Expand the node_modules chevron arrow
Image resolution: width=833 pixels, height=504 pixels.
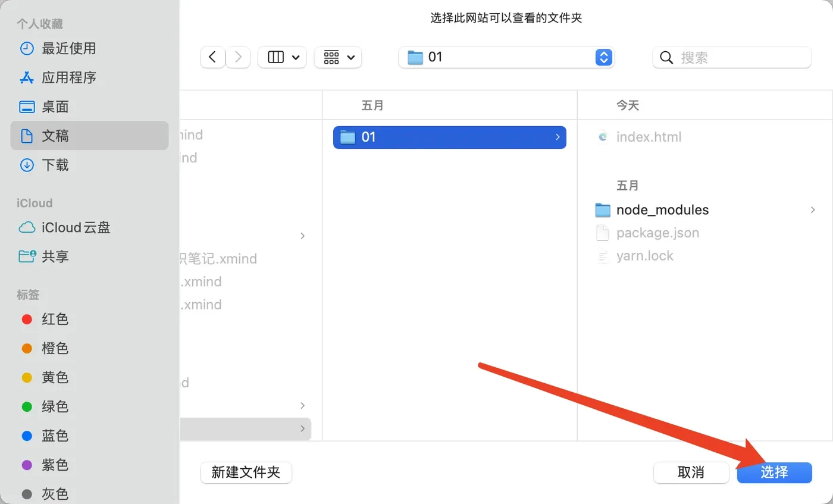pos(813,210)
